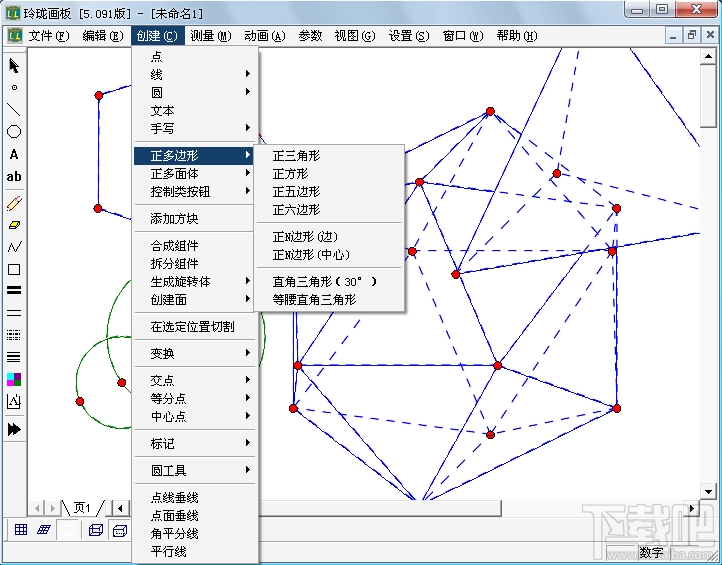Select the point tool in the left toolbar
This screenshot has height=565, width=722.
(14, 87)
